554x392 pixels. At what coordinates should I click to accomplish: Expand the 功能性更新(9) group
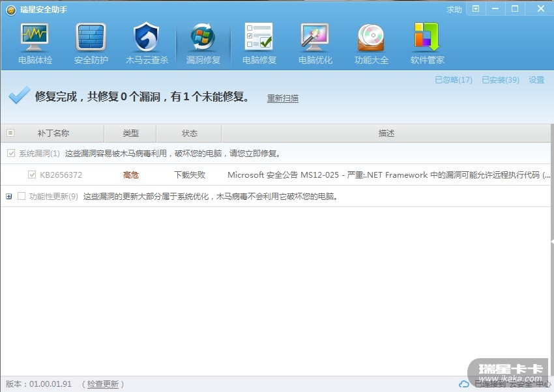[9, 197]
